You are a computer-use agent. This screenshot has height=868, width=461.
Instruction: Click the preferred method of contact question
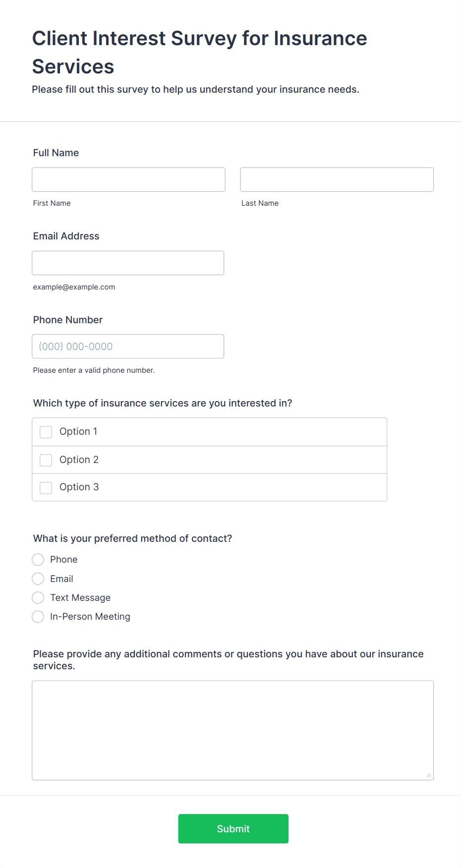132,538
